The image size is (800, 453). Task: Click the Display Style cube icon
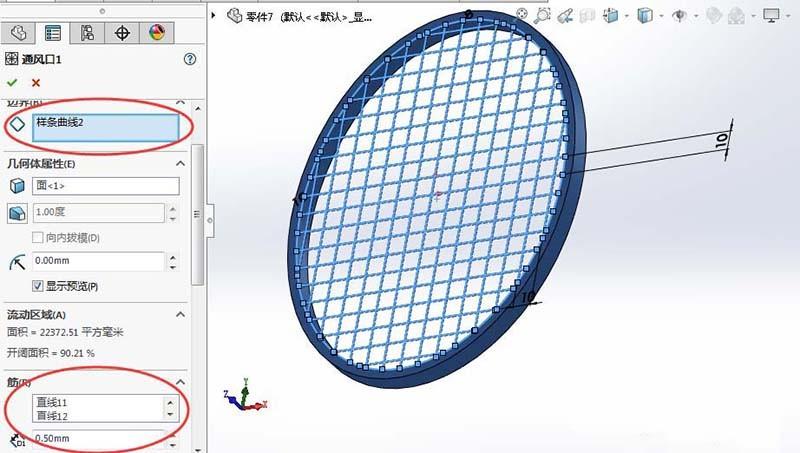coord(645,16)
